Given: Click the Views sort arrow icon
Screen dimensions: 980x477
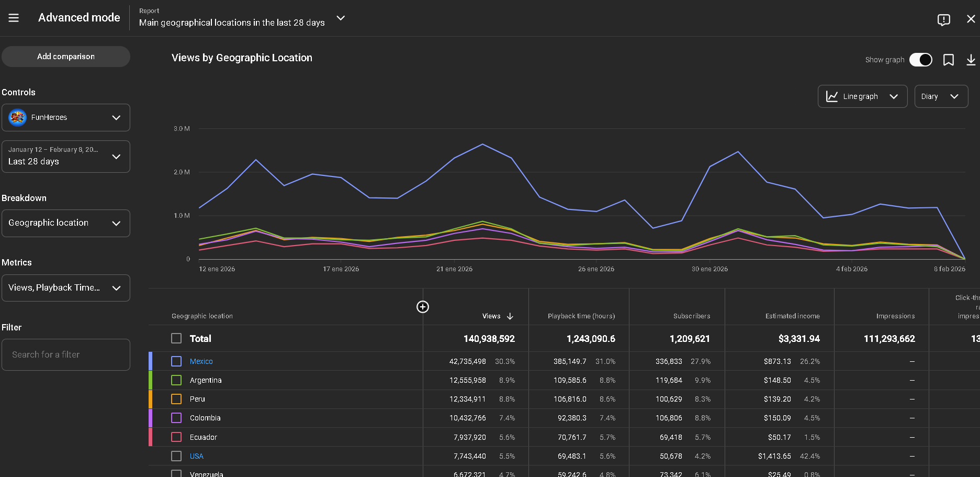Looking at the screenshot, I should pyautogui.click(x=510, y=316).
